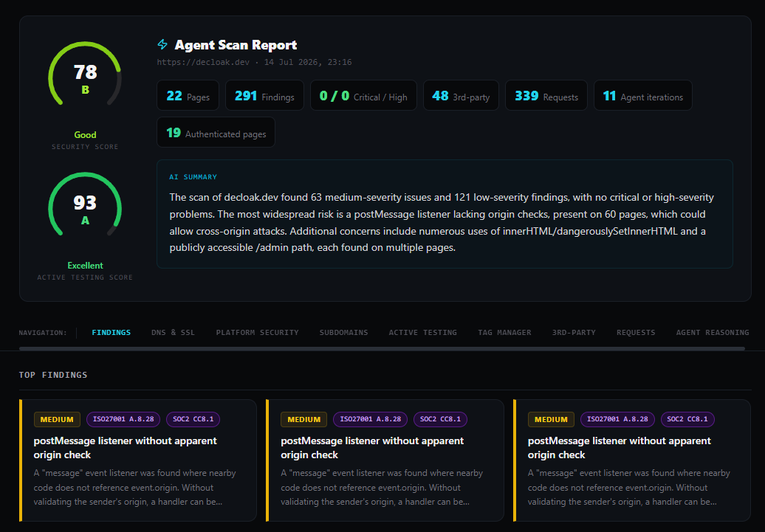The width and height of the screenshot is (765, 532).
Task: Click ISO27001 A.8.28 tag on third finding card
Action: (x=617, y=419)
